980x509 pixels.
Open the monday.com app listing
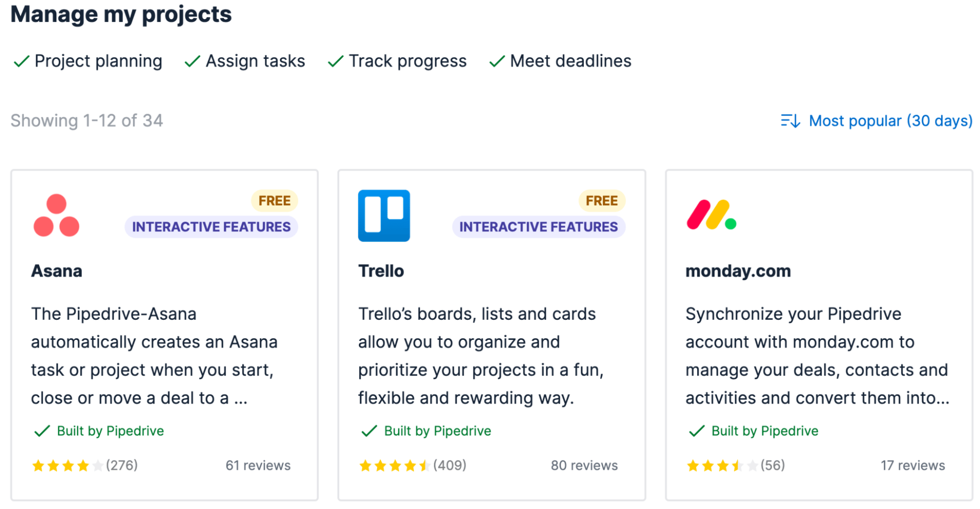tap(737, 270)
